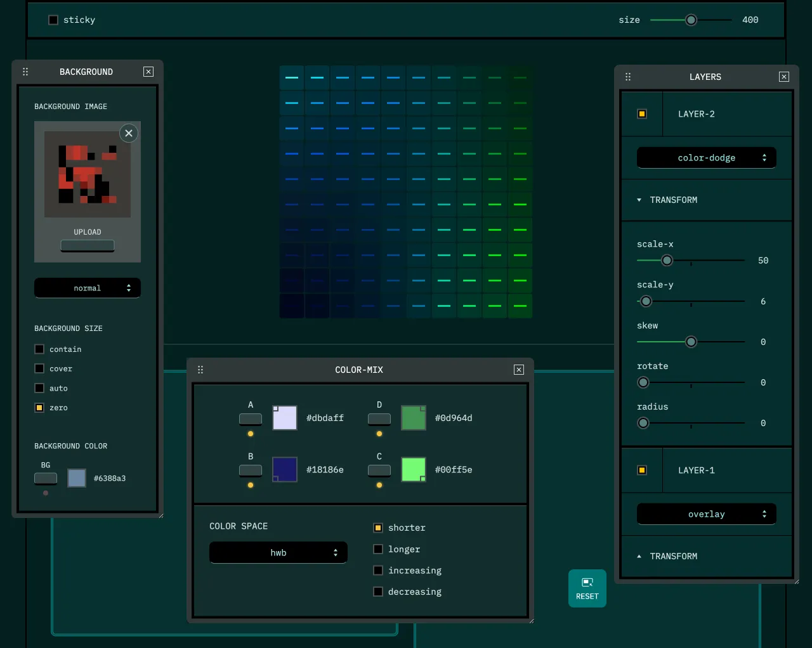
Task: Check the longer hue interpolation option
Action: (x=378, y=549)
